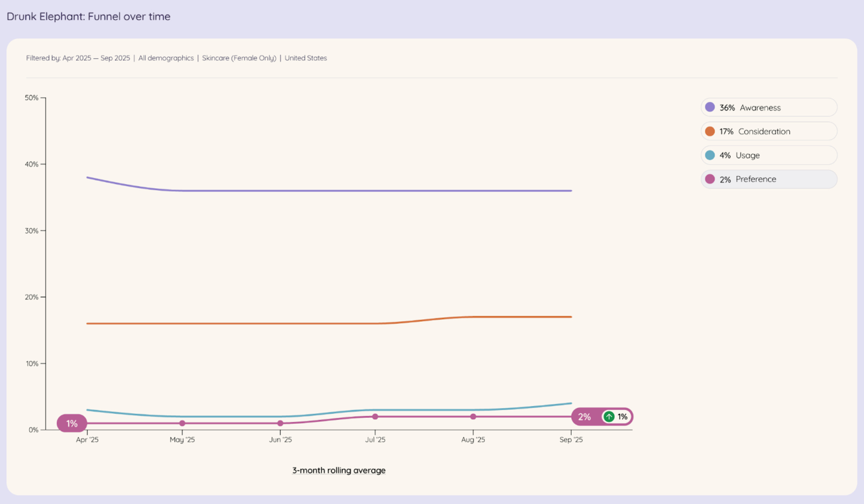
Task: Click the 3-month rolling average label
Action: click(339, 470)
